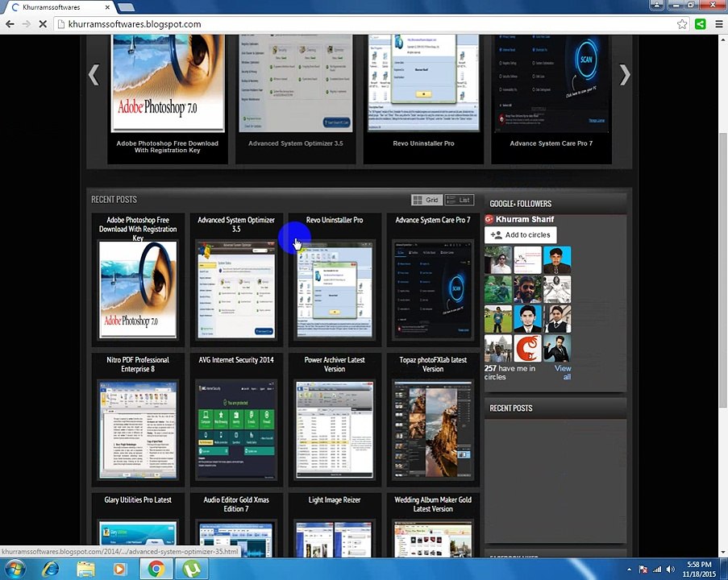Click View all followers link
The width and height of the screenshot is (728, 580).
coord(564,372)
